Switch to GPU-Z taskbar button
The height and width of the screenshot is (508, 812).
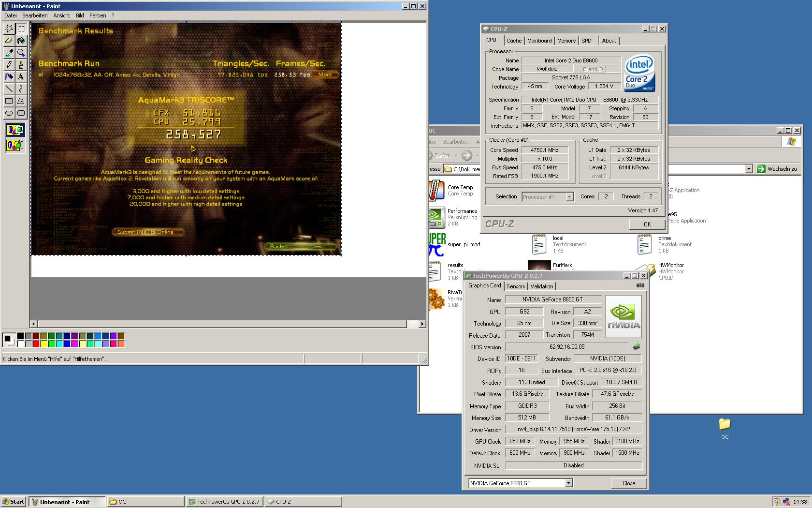click(225, 502)
